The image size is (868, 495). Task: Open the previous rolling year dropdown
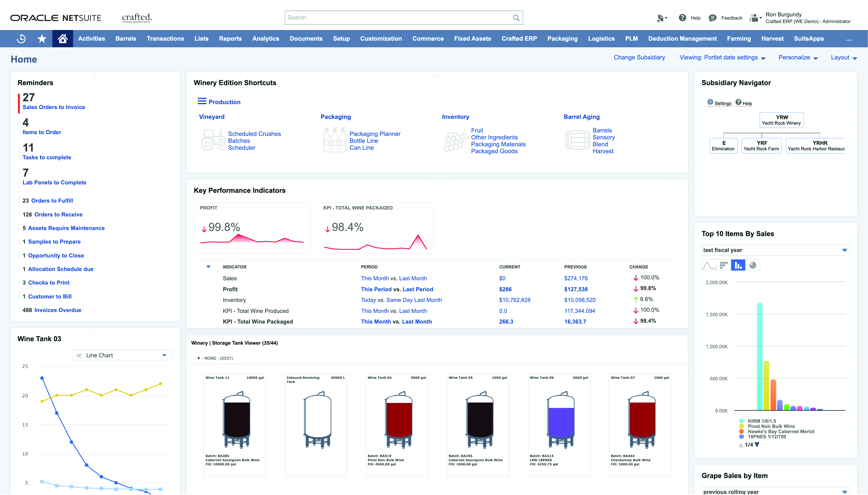point(775,491)
